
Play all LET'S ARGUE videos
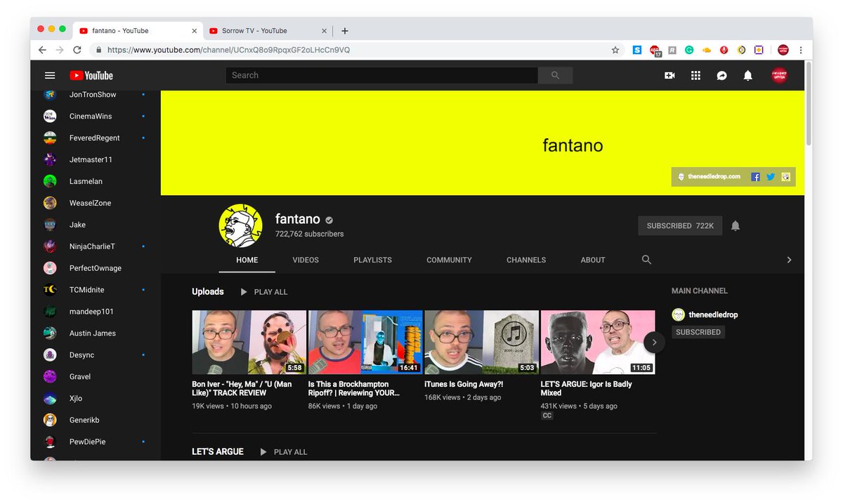284,452
